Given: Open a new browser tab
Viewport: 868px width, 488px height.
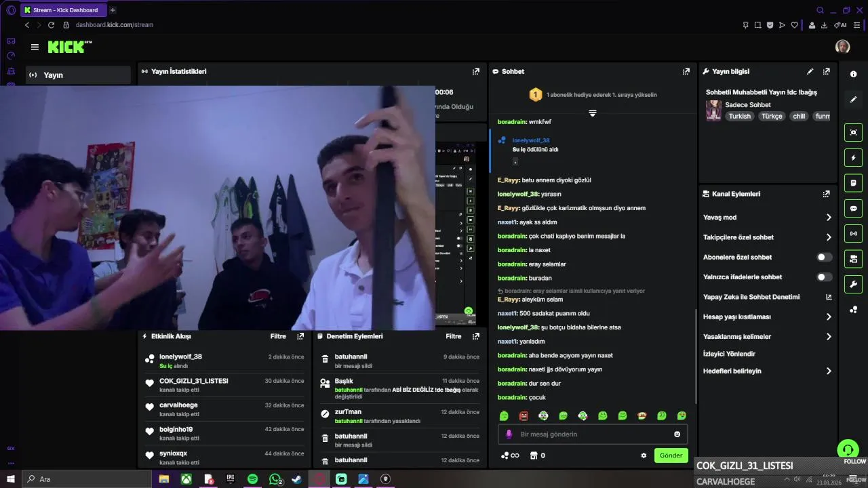Looking at the screenshot, I should click(113, 10).
